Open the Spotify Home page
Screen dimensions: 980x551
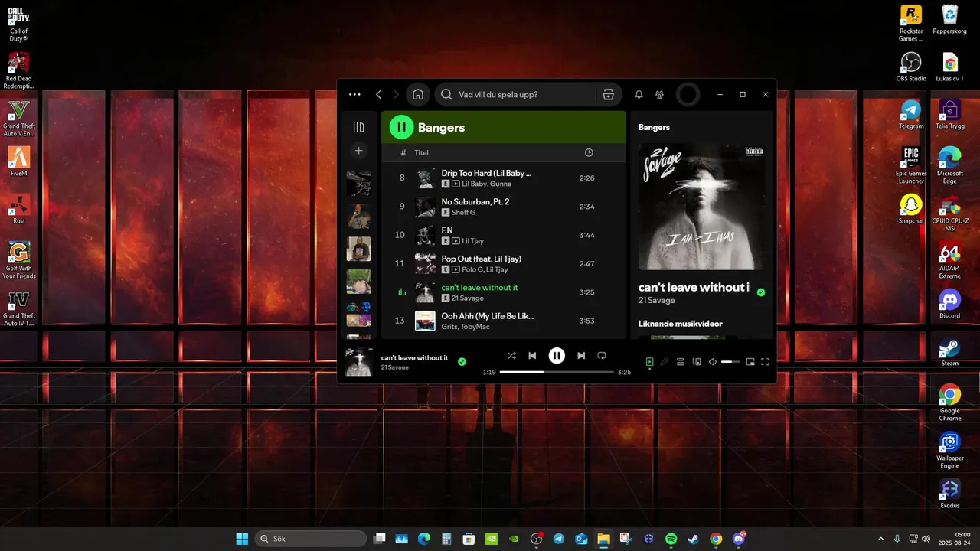pyautogui.click(x=418, y=94)
